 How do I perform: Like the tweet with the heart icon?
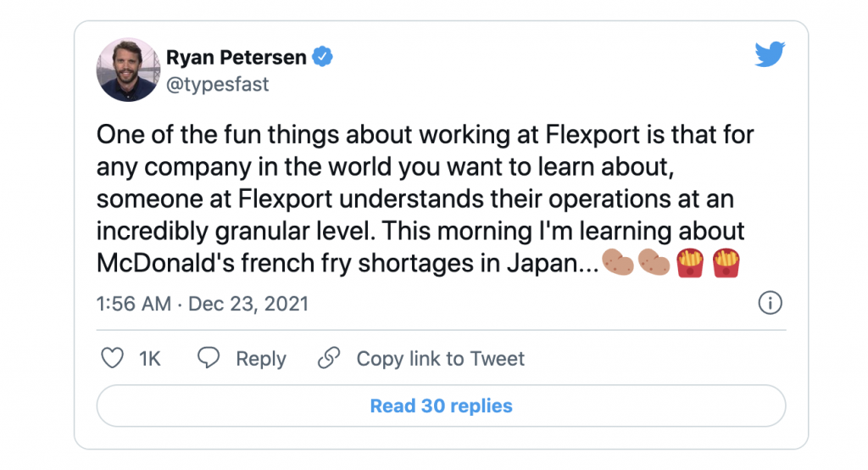click(113, 359)
